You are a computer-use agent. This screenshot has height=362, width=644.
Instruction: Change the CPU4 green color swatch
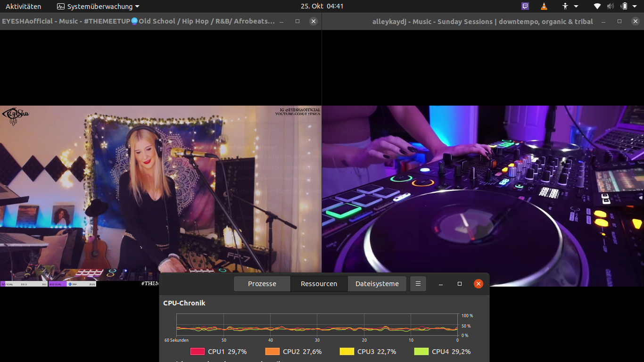pyautogui.click(x=421, y=351)
